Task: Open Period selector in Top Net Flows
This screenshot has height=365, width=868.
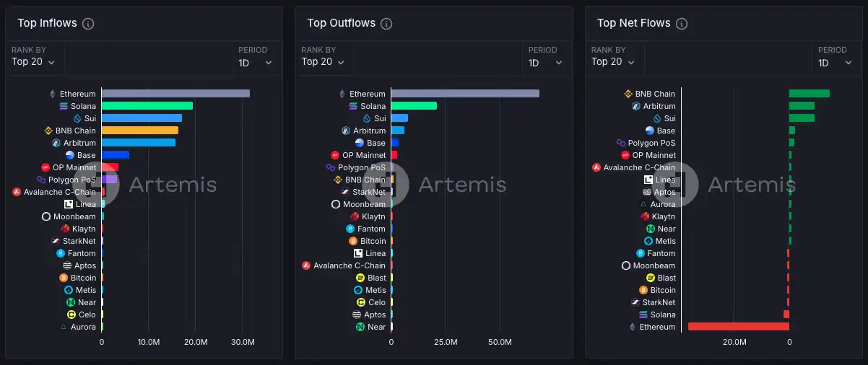Action: click(836, 63)
